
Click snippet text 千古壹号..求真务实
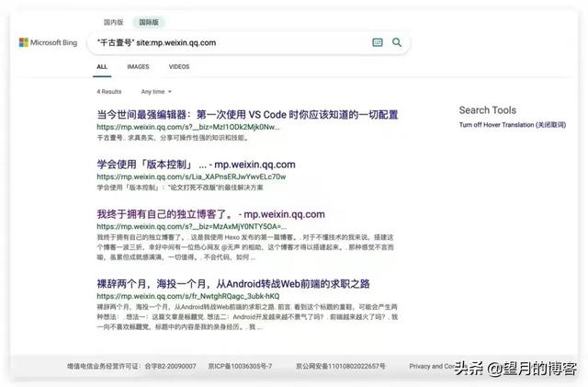[x=173, y=138]
